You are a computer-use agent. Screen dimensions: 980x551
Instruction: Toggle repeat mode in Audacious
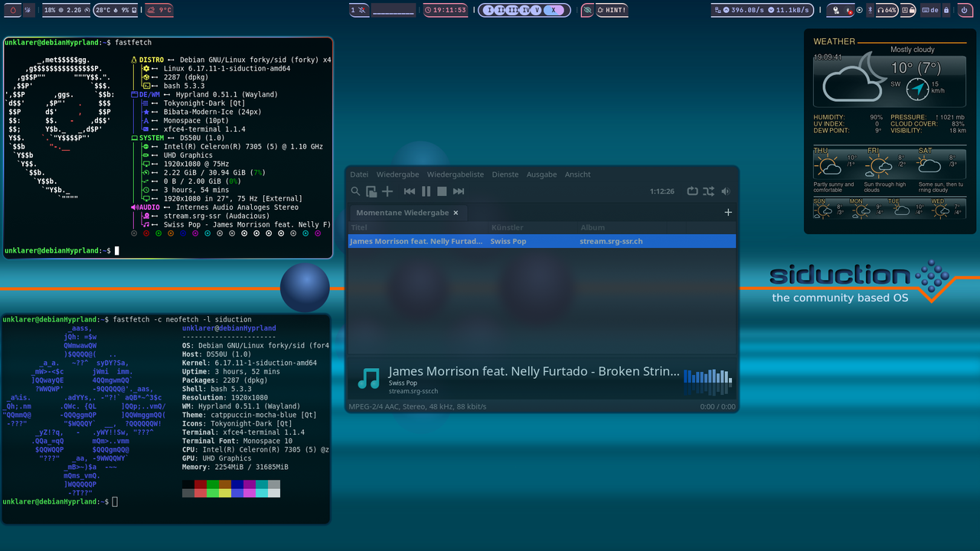pos(692,191)
